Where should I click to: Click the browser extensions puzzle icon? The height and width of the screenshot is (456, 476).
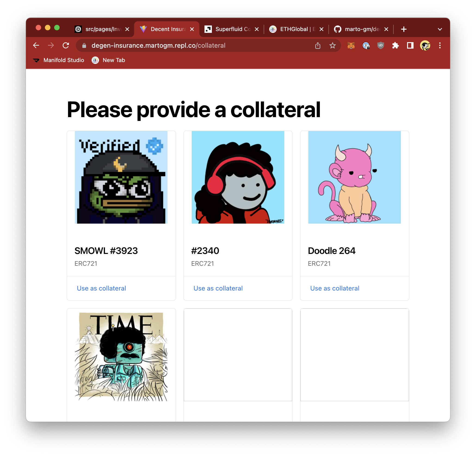395,46
